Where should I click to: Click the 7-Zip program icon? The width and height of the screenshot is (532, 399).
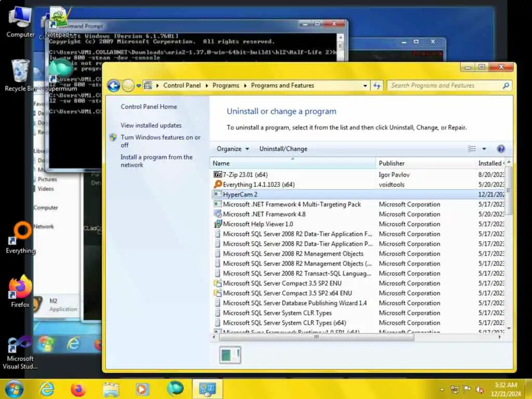click(218, 175)
